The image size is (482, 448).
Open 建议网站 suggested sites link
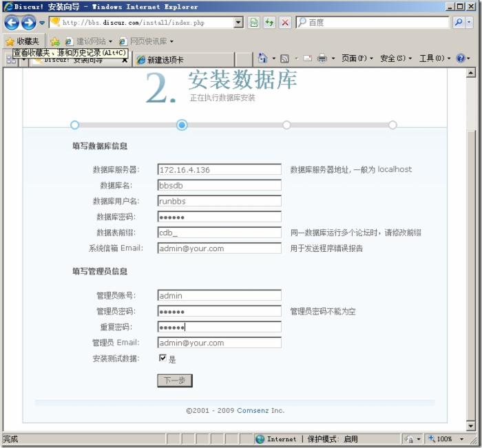click(89, 41)
